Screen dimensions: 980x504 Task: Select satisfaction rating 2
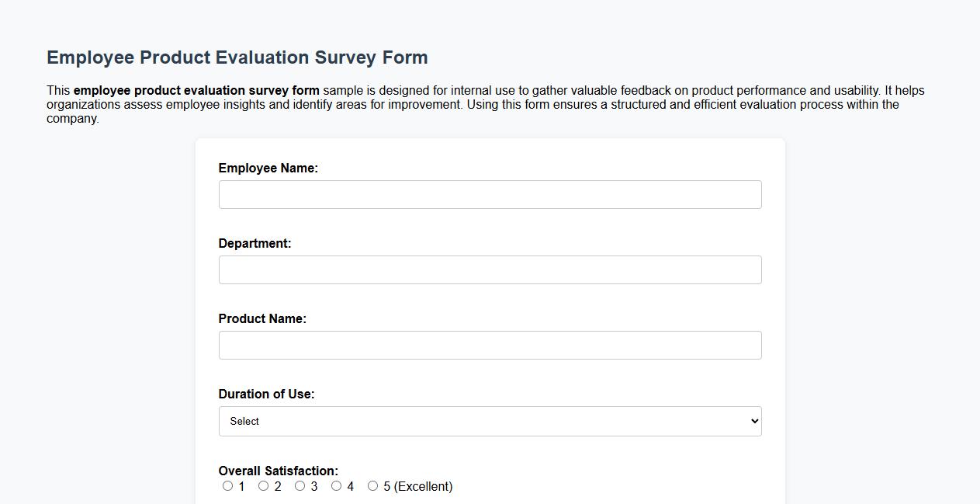[x=263, y=486]
